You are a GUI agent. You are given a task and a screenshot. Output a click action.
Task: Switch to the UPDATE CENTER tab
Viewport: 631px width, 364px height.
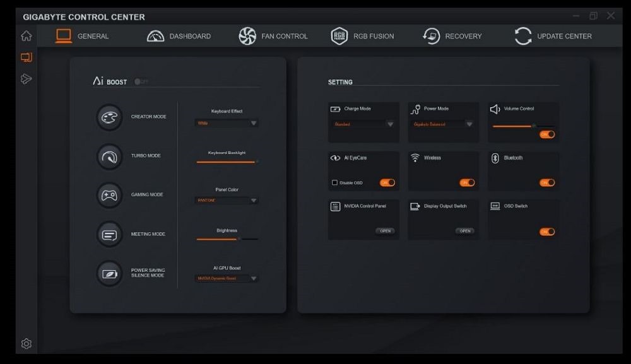tap(553, 36)
